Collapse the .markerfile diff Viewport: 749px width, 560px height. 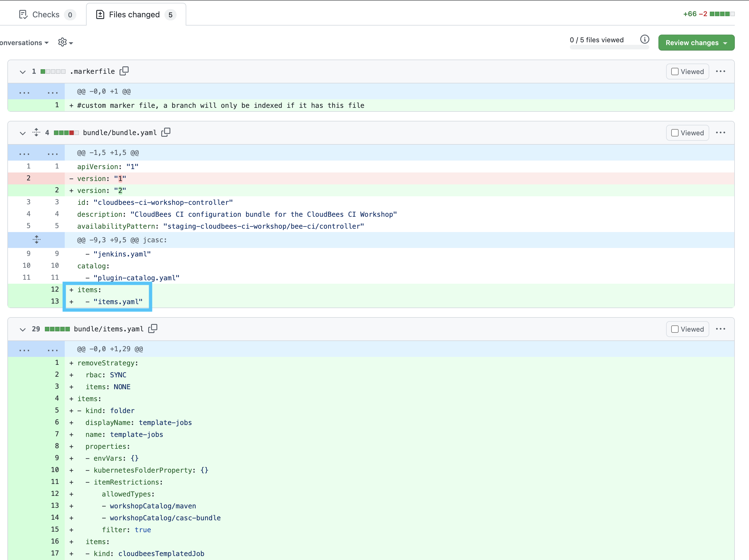coord(23,72)
